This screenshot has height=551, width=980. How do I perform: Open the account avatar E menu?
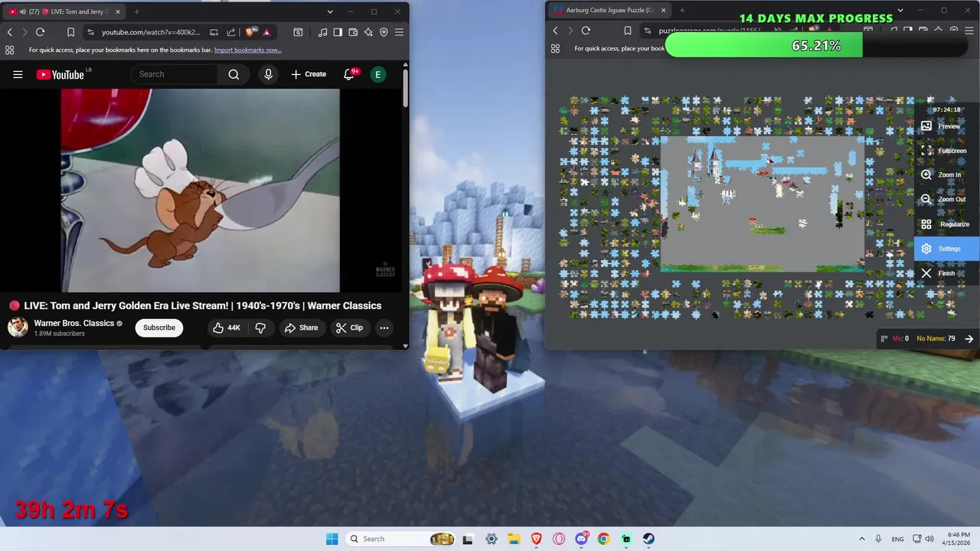pos(377,74)
